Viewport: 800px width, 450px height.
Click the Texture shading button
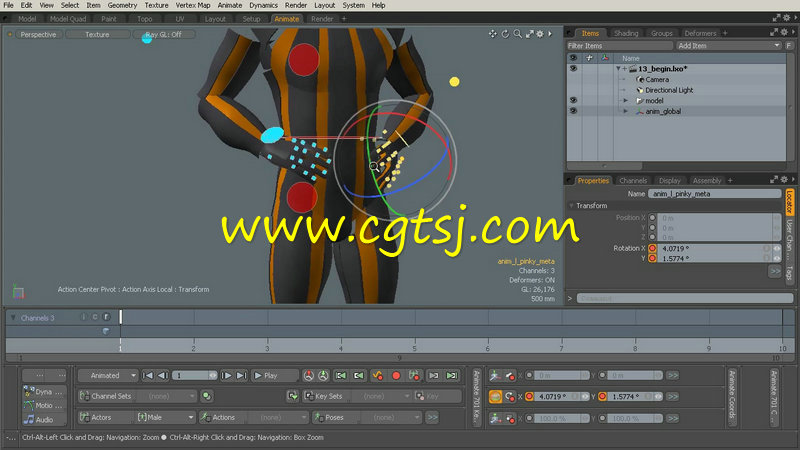[97, 34]
